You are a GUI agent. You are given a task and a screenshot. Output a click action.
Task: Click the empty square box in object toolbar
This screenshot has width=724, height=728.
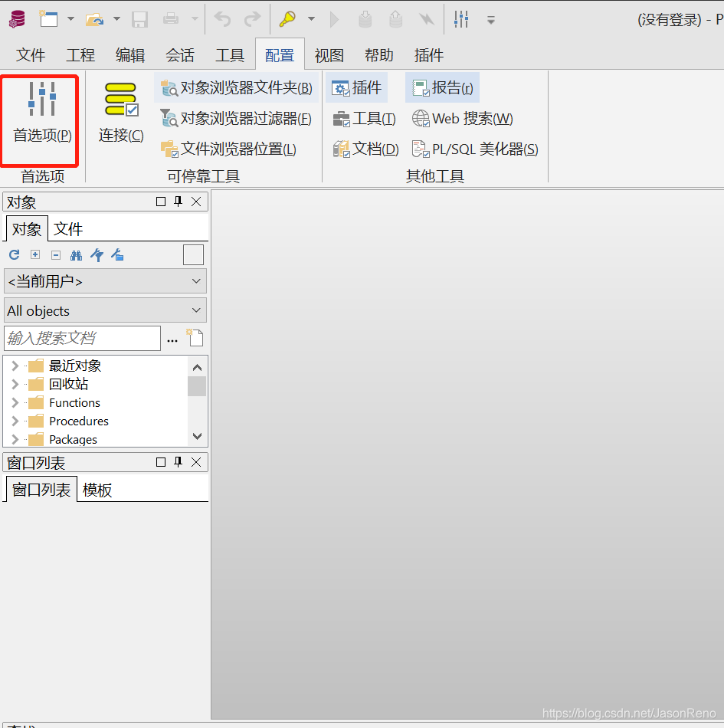(193, 255)
